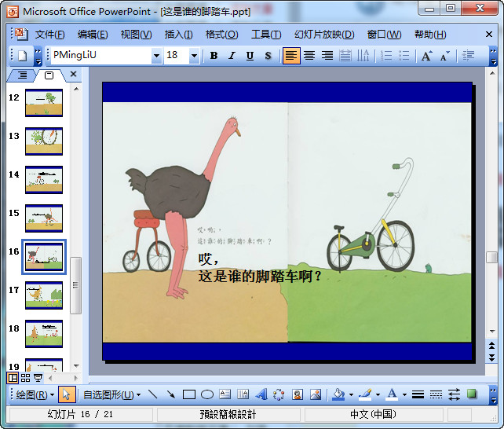Insert a picture from file
The image size is (504, 429).
(x=316, y=394)
